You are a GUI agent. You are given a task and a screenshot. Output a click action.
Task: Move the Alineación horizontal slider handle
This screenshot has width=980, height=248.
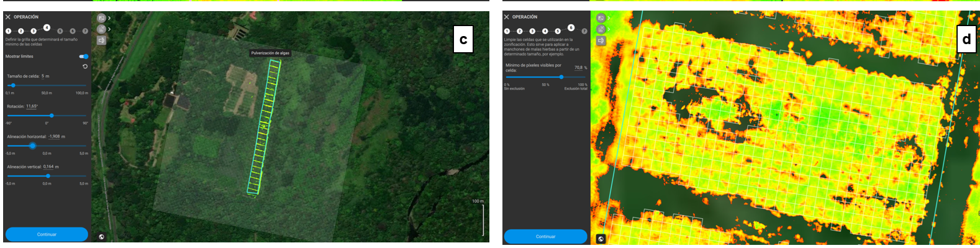(32, 145)
